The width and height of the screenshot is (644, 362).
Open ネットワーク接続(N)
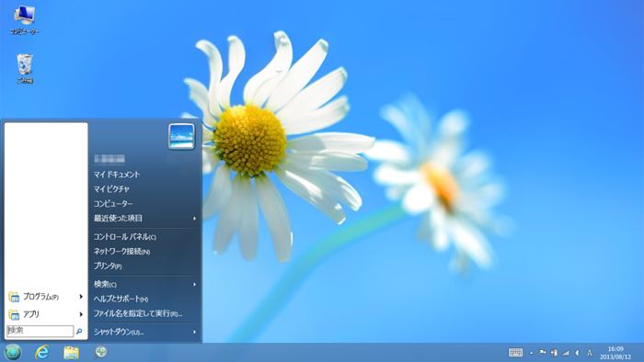[x=121, y=252]
